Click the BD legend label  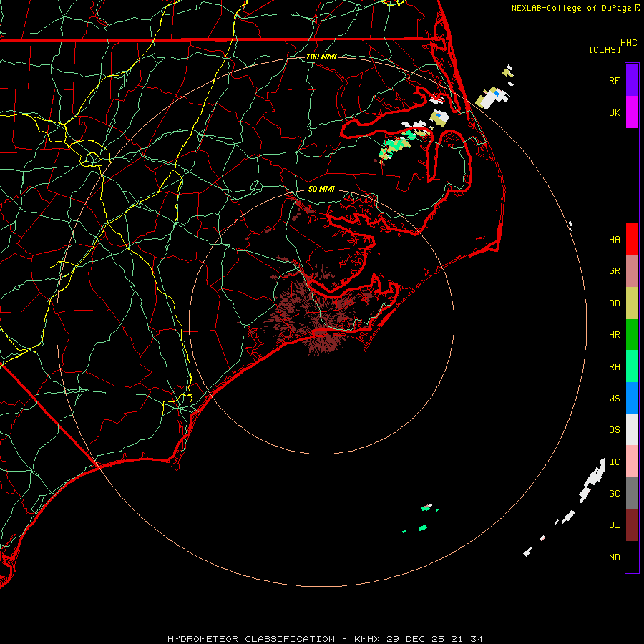(614, 303)
